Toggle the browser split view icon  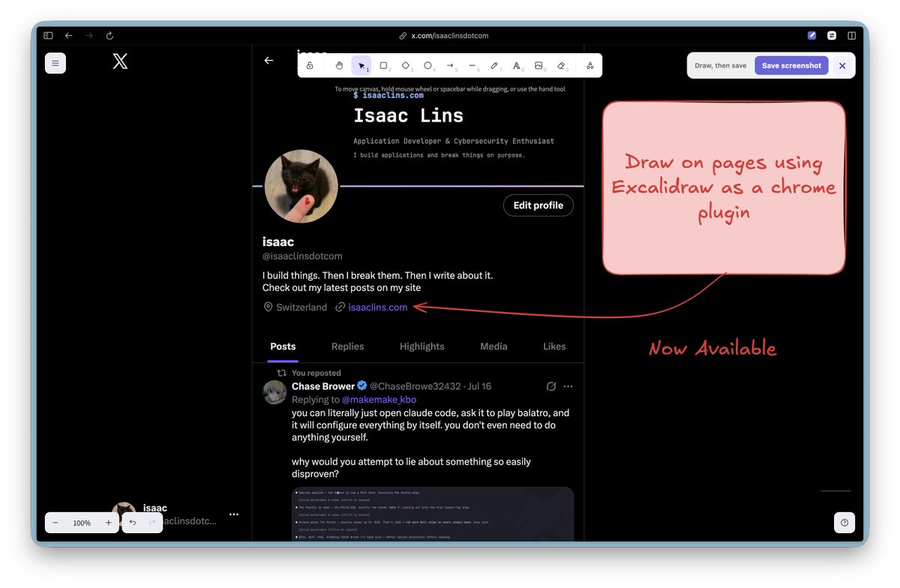(x=852, y=35)
